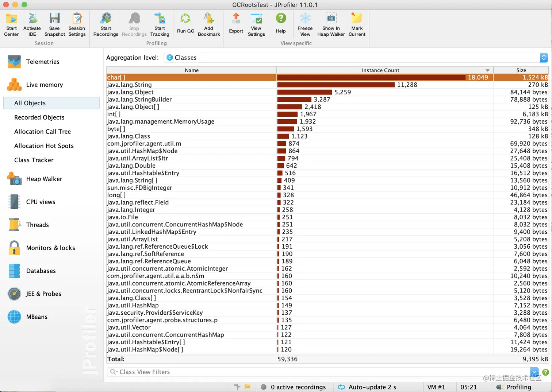Select the char[ ] row

pyautogui.click(x=327, y=77)
